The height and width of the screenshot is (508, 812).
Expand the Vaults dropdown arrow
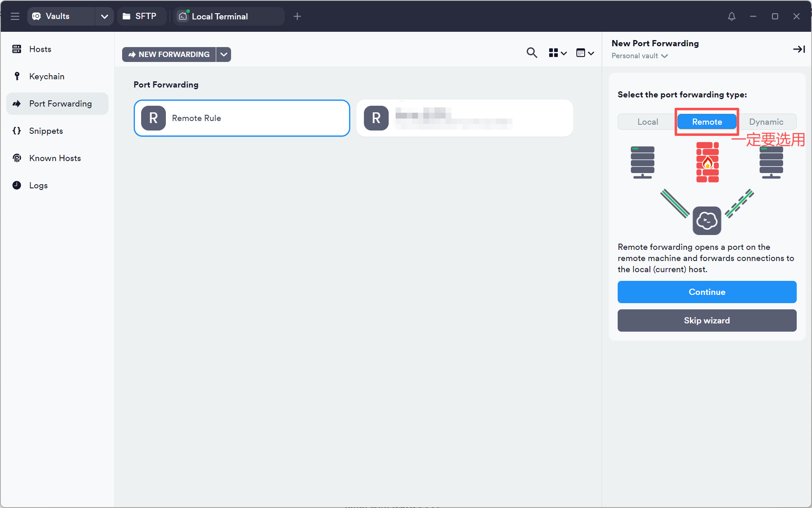pos(104,17)
